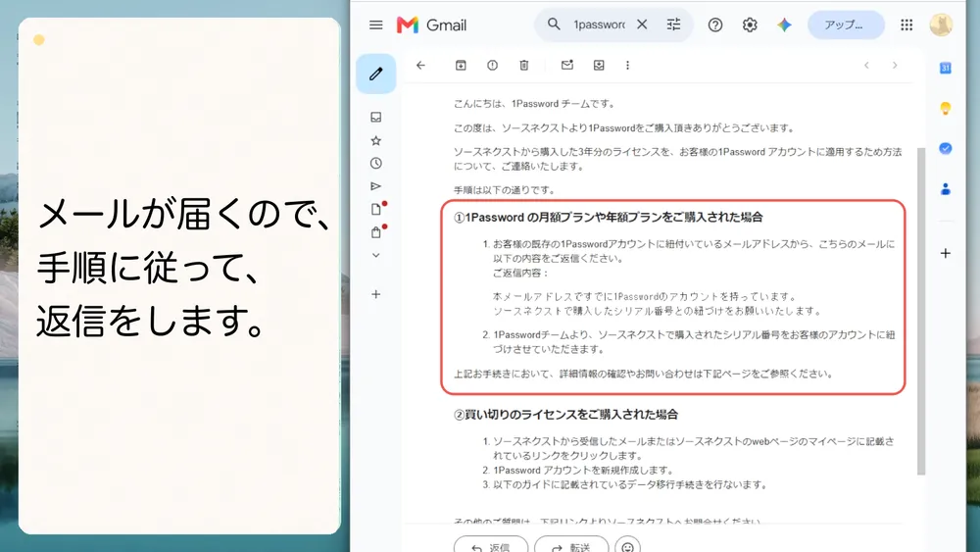This screenshot has width=980, height=552.
Task: Open the Gemini sparkle icon
Action: [x=784, y=25]
